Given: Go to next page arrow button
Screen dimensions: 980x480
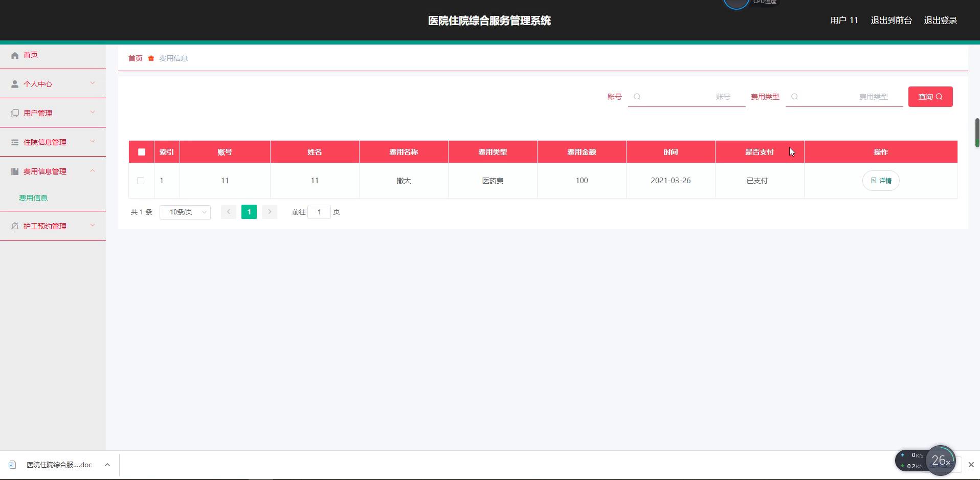Looking at the screenshot, I should coord(270,212).
